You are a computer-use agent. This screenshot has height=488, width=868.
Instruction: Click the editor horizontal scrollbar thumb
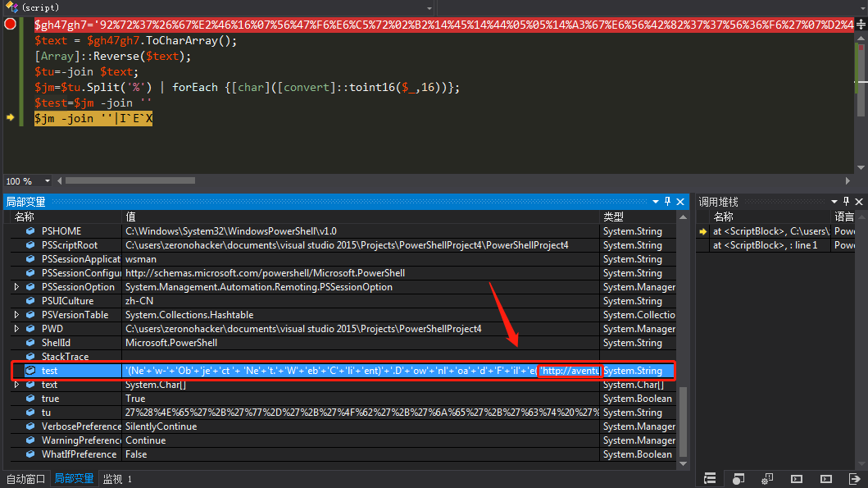pos(130,180)
